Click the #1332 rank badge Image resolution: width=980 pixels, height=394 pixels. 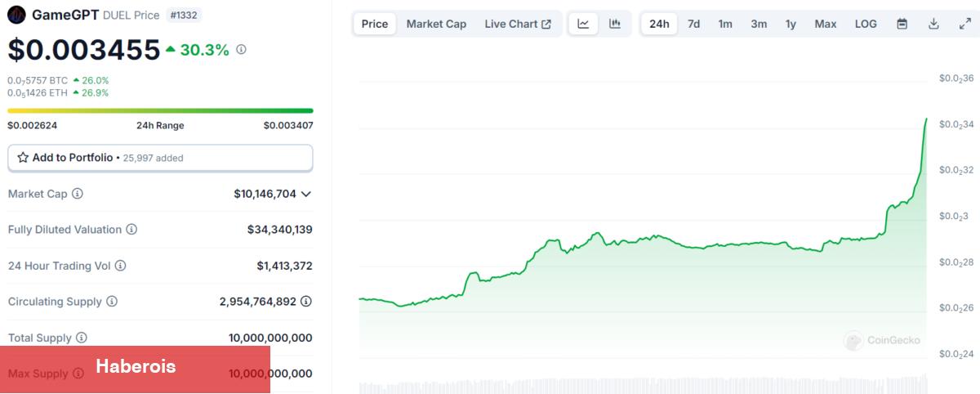point(185,15)
